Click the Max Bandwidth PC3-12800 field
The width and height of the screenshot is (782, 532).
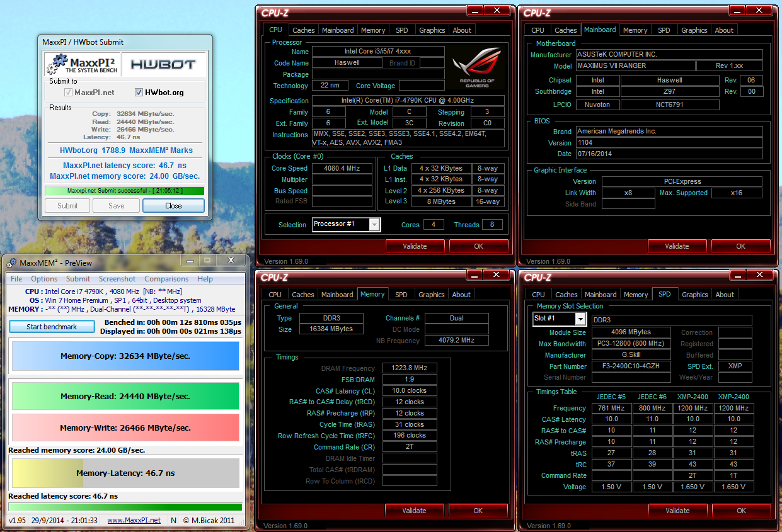(631, 344)
